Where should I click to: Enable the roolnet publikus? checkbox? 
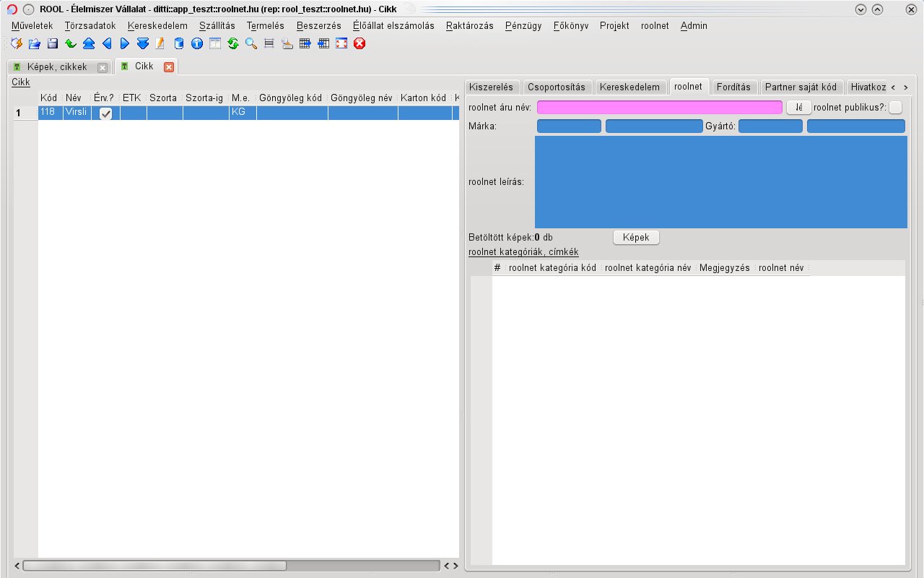click(895, 107)
